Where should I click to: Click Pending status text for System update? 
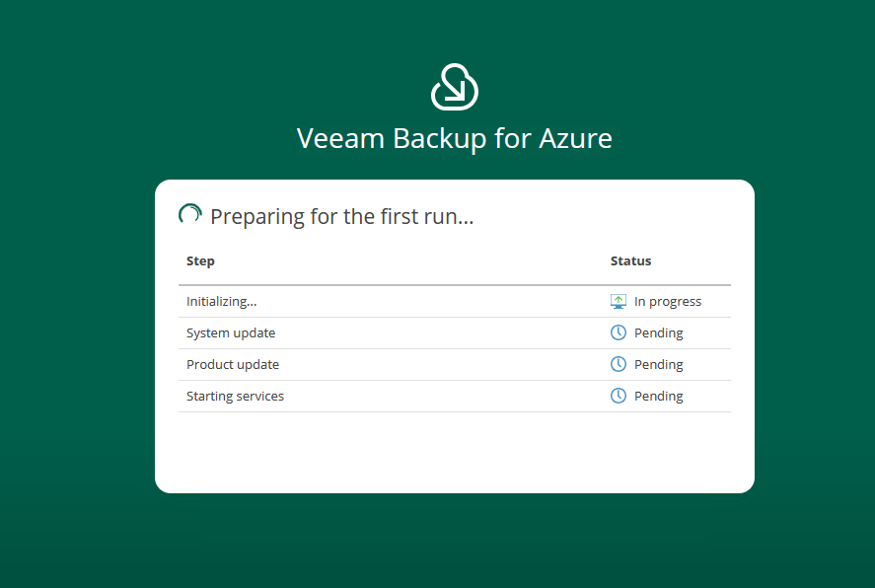(x=658, y=333)
